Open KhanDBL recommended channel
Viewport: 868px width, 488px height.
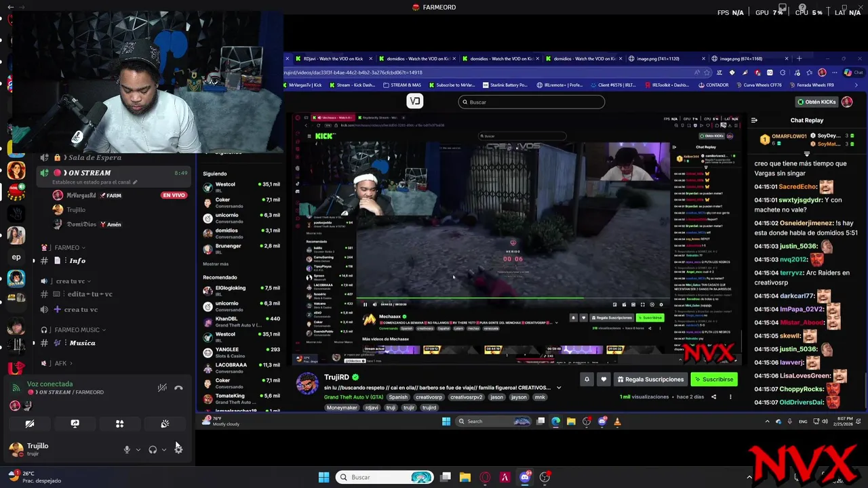pos(241,322)
